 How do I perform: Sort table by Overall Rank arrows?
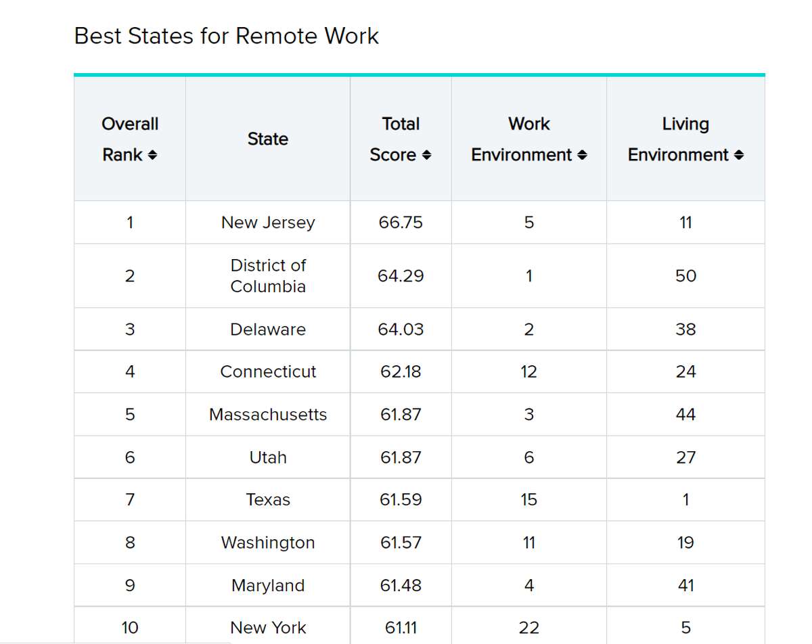[153, 156]
